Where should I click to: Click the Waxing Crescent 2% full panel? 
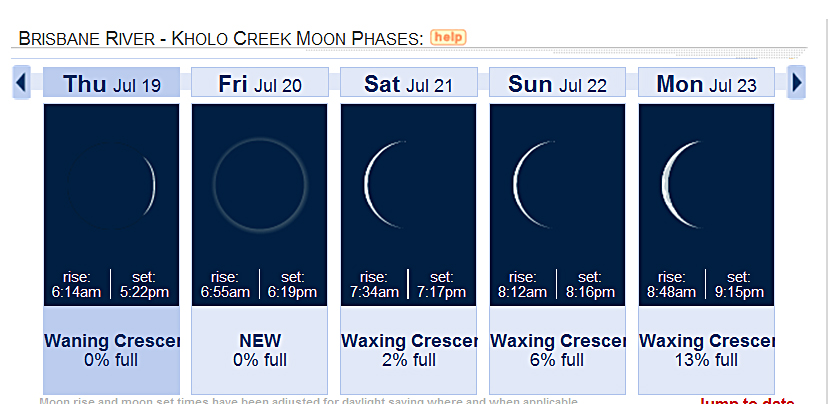tap(408, 350)
